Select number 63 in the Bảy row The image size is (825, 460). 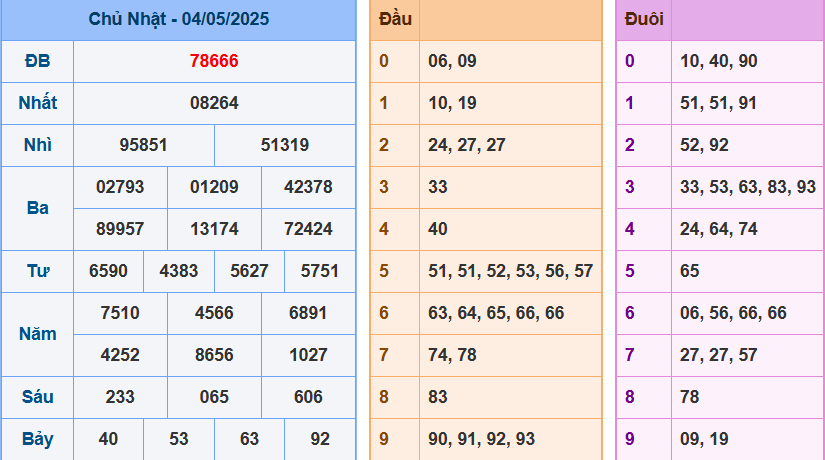tap(249, 439)
